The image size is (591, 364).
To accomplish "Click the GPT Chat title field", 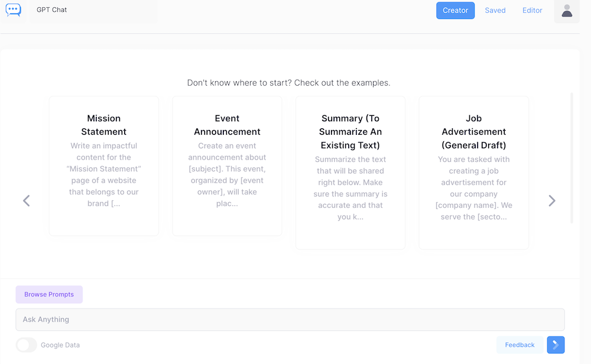I will pyautogui.click(x=93, y=10).
